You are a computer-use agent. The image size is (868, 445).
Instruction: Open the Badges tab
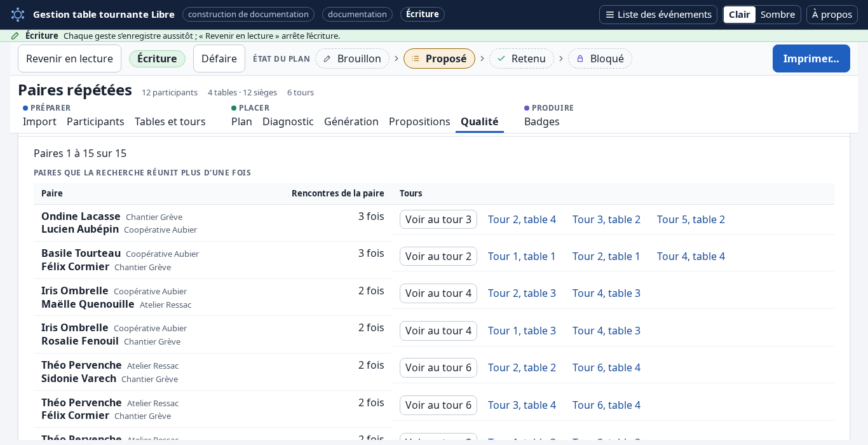[x=542, y=121]
